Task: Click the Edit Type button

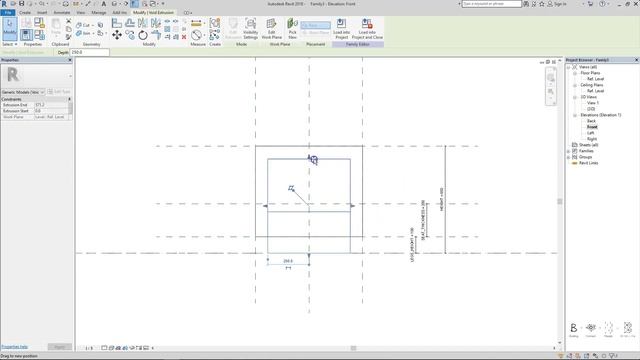Action: 59,92
